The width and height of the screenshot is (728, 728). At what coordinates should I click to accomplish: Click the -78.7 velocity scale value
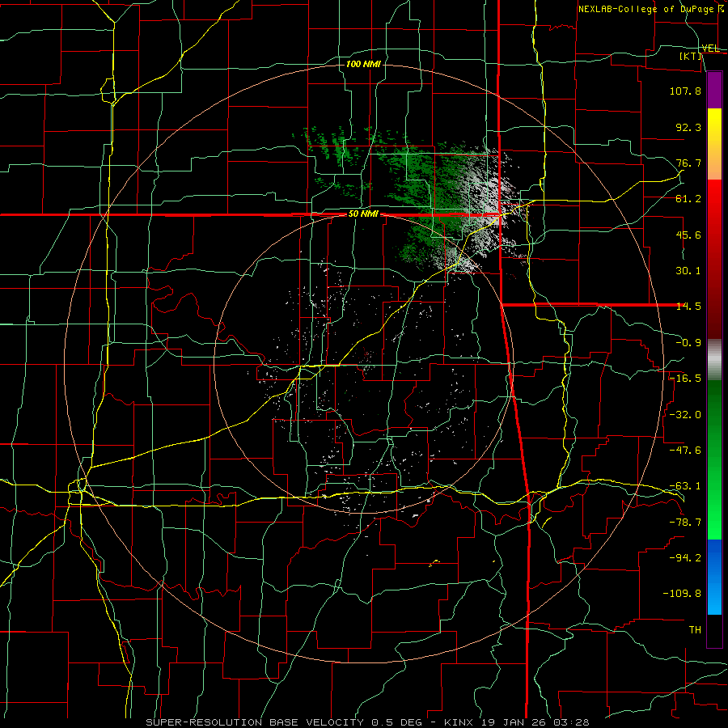click(685, 523)
